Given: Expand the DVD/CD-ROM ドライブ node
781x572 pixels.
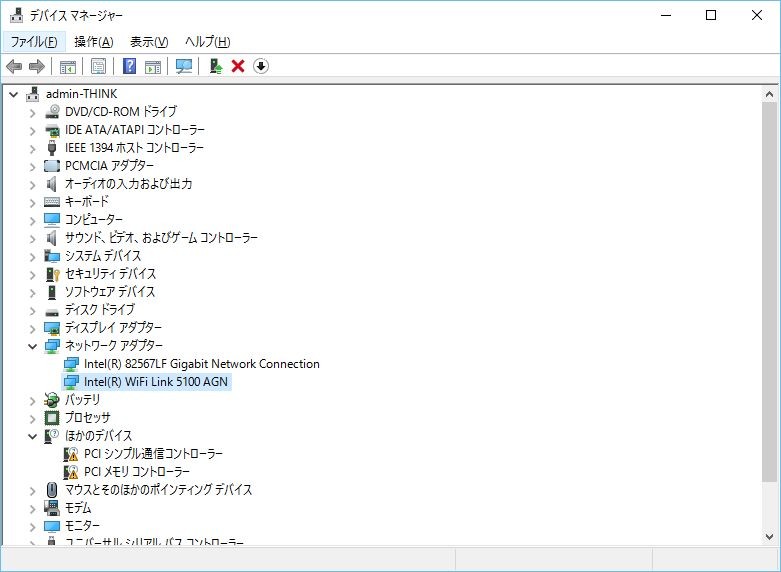Looking at the screenshot, I should pos(33,112).
